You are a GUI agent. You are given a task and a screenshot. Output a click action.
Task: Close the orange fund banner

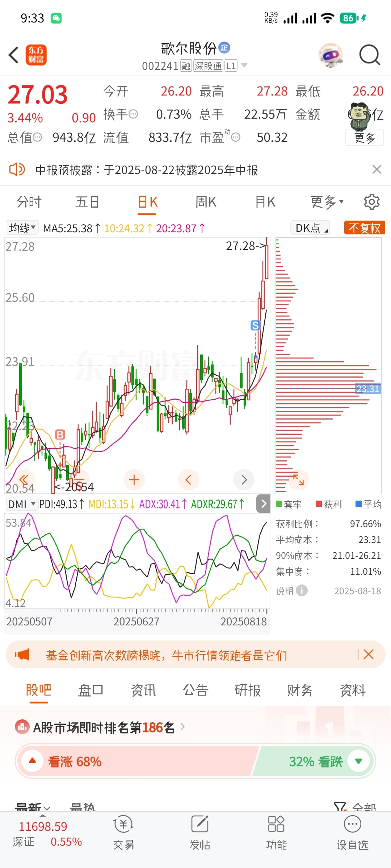pyautogui.click(x=369, y=654)
